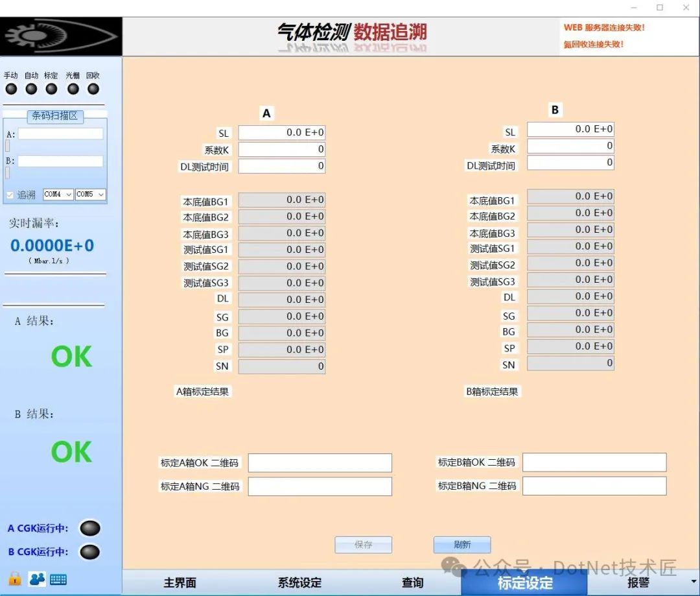Select the 标定设定 tab

(x=524, y=583)
